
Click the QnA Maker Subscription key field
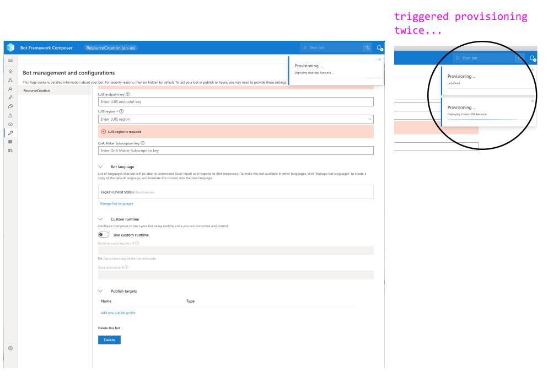pyautogui.click(x=236, y=150)
